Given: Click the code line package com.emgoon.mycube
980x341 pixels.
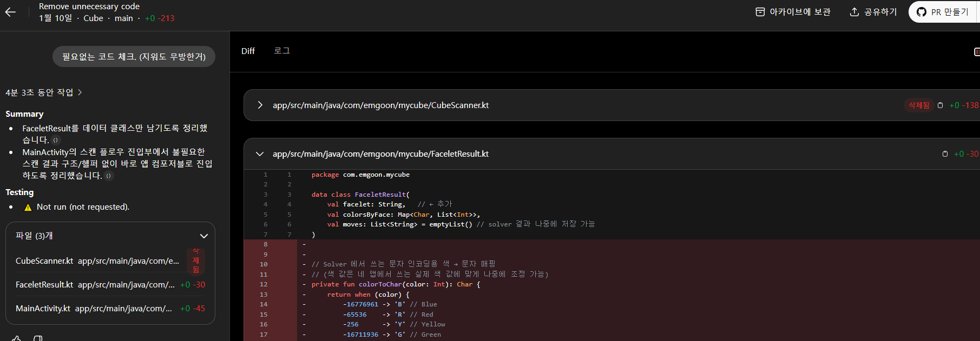Looking at the screenshot, I should (360, 175).
